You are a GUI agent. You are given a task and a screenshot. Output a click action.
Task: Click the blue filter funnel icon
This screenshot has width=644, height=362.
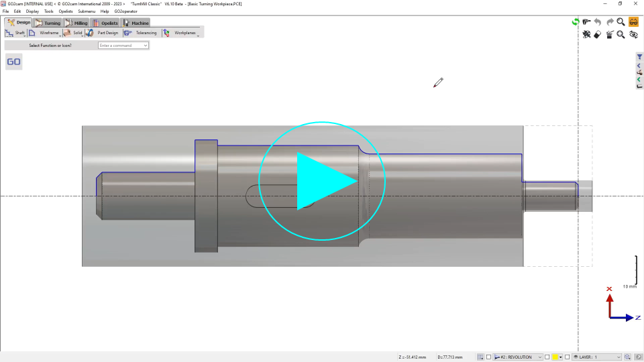(x=639, y=57)
